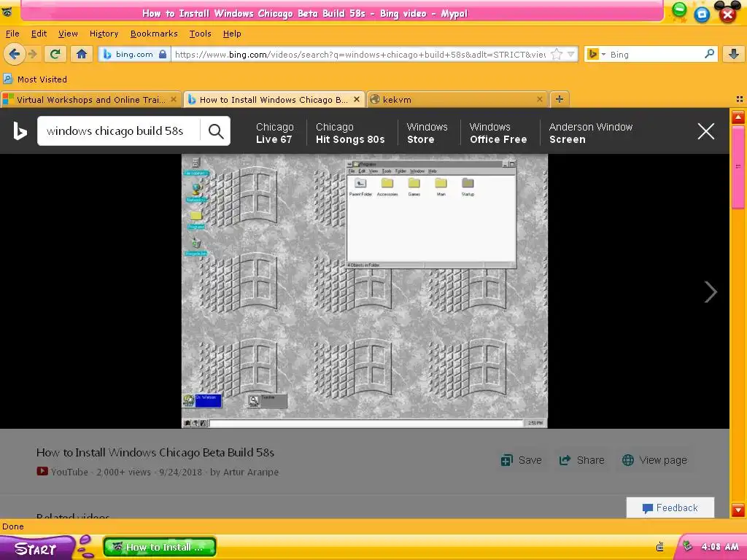
Task: Switch to the kekvm tab
Action: [457, 99]
